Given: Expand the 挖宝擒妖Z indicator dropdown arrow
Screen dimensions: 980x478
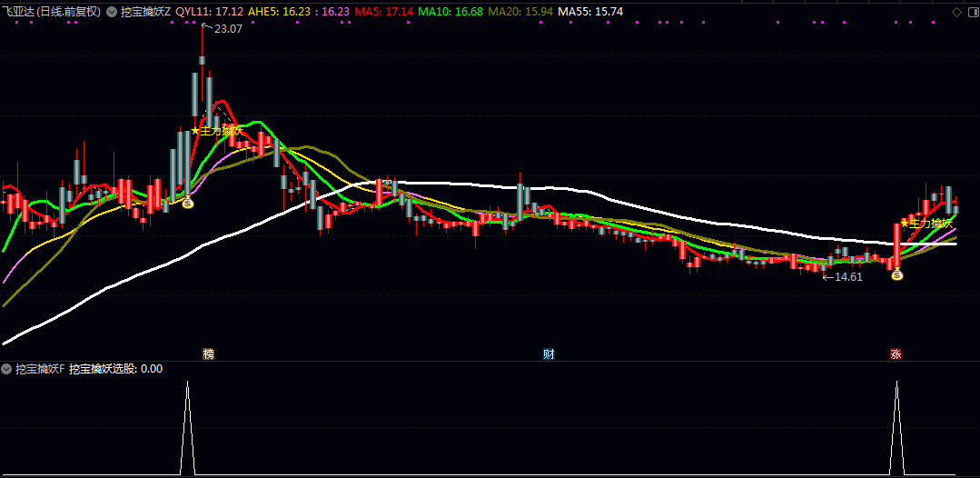Looking at the screenshot, I should (113, 13).
